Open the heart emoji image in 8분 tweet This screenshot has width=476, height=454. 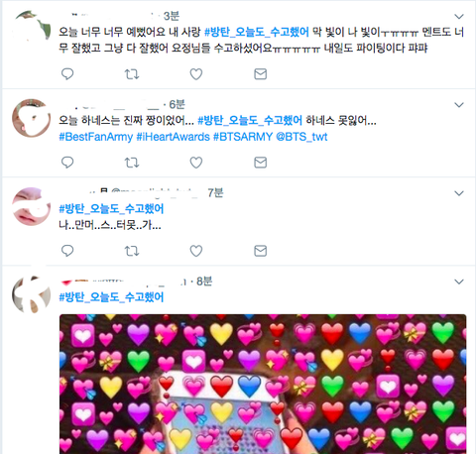pos(263,384)
